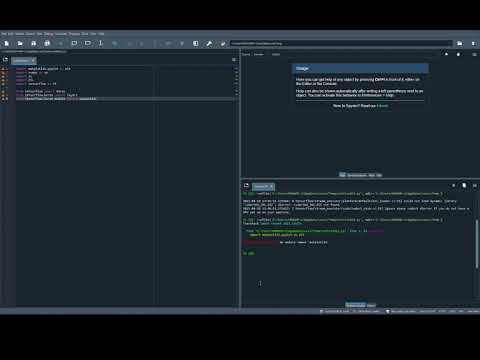Start debugging the file
Image resolution: width=480 pixels, height=360 pixels.
click(115, 43)
